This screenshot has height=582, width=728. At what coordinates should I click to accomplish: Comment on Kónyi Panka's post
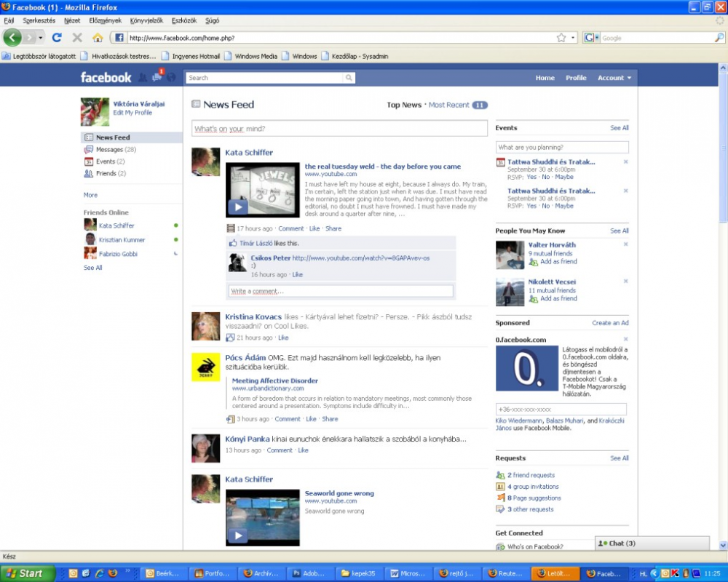[x=280, y=450]
